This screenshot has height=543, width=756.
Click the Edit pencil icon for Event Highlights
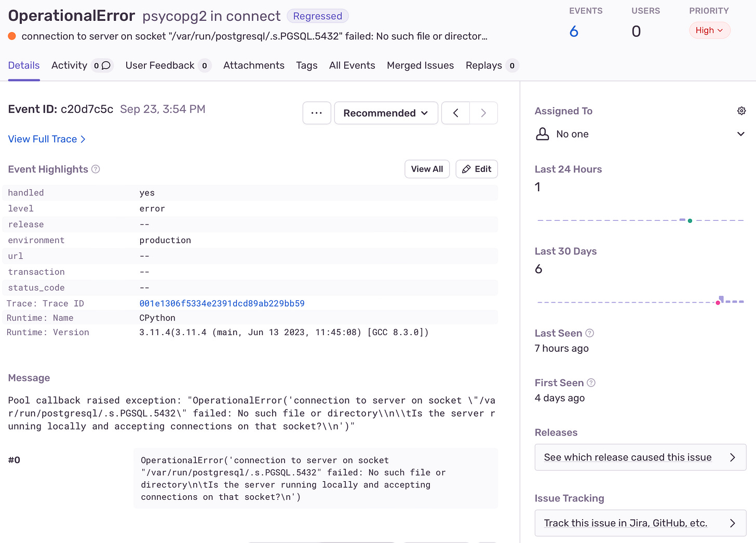(x=476, y=169)
